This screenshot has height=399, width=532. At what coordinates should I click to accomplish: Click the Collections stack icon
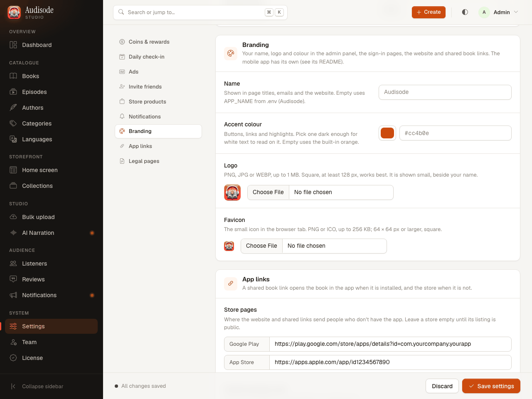[x=13, y=186]
